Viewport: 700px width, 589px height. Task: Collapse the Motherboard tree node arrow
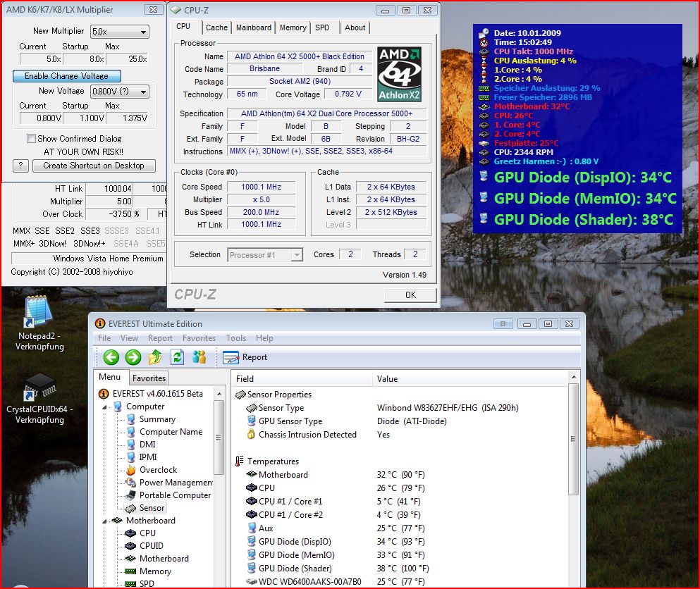pyautogui.click(x=104, y=521)
